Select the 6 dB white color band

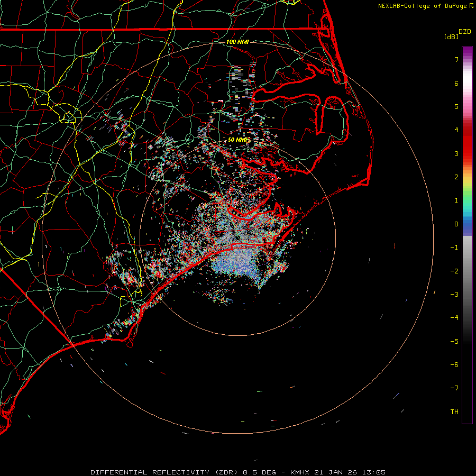(467, 83)
